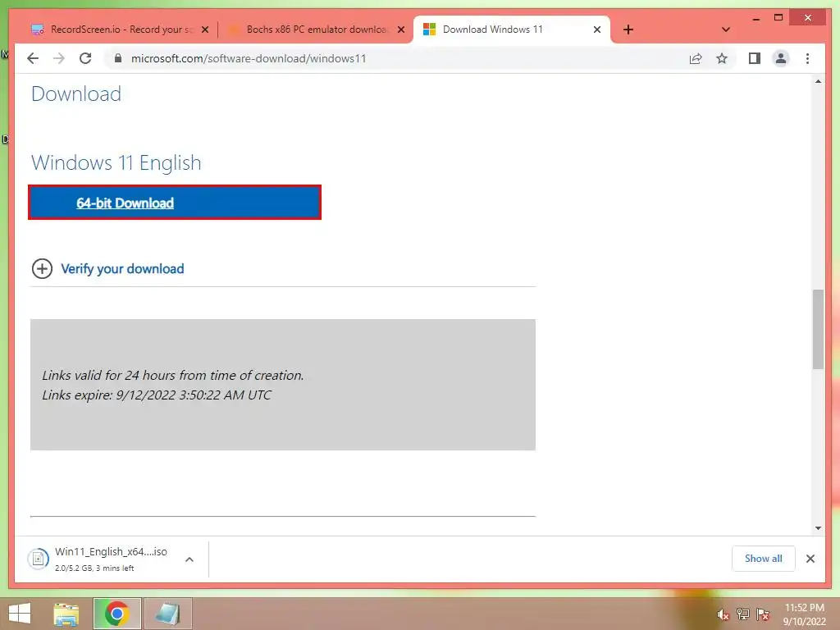Bookmark this page with the star icon
The height and width of the screenshot is (630, 840).
[x=722, y=58]
